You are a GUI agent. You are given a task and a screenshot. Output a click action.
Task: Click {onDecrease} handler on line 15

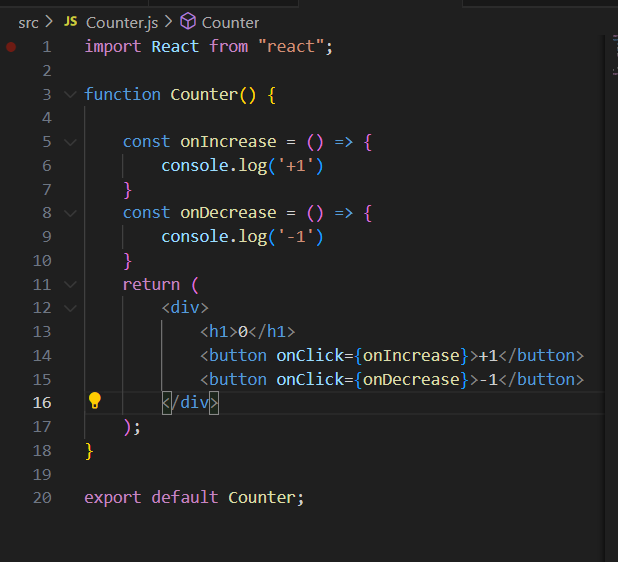tap(411, 380)
